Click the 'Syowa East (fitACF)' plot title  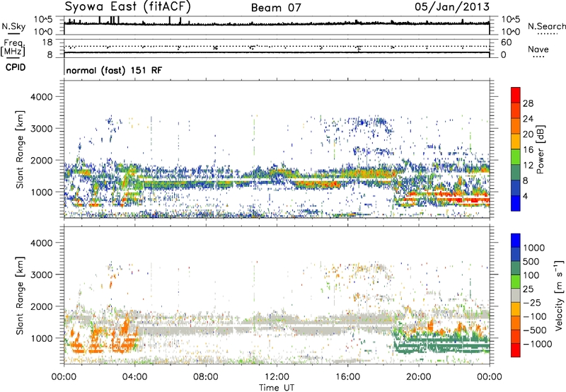(128, 6)
